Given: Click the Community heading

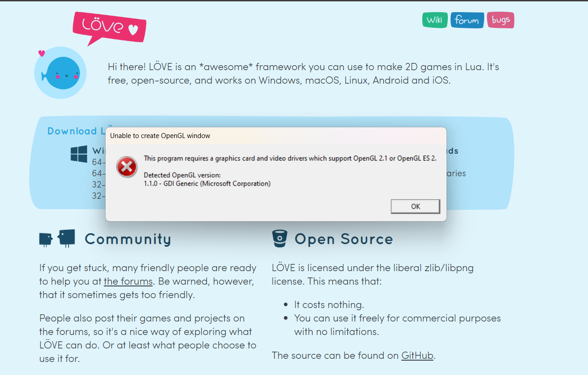Looking at the screenshot, I should [x=128, y=239].
